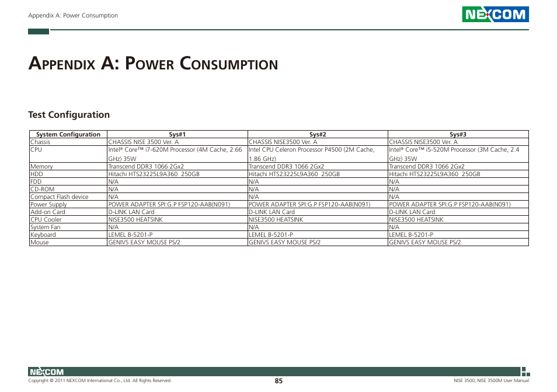Click the NEXCOM logo in the header
557x392 pixels.
tap(495, 14)
